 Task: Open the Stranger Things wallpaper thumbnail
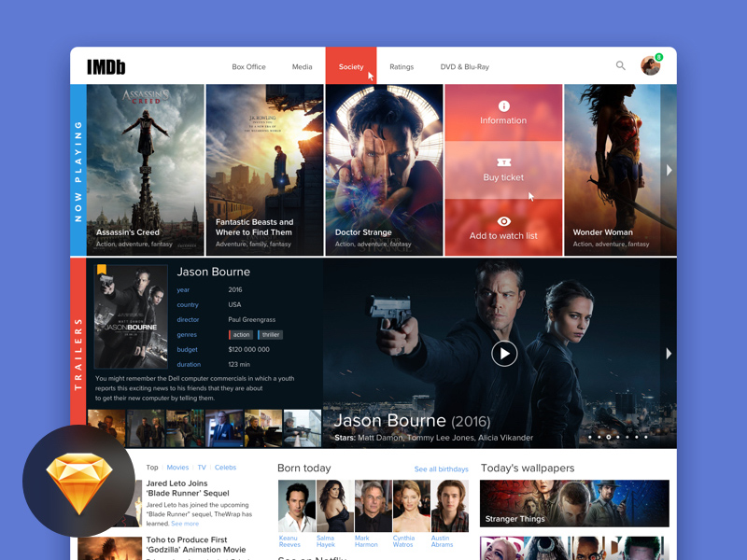pyautogui.click(x=574, y=503)
